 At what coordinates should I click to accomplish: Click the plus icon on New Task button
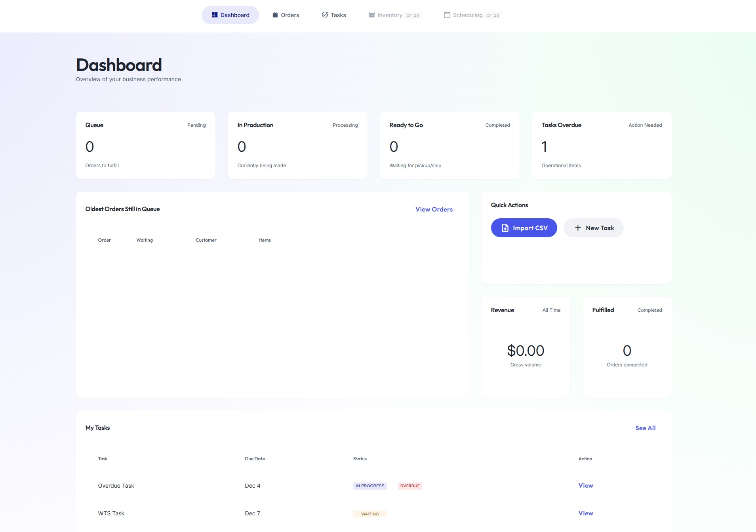coord(578,228)
